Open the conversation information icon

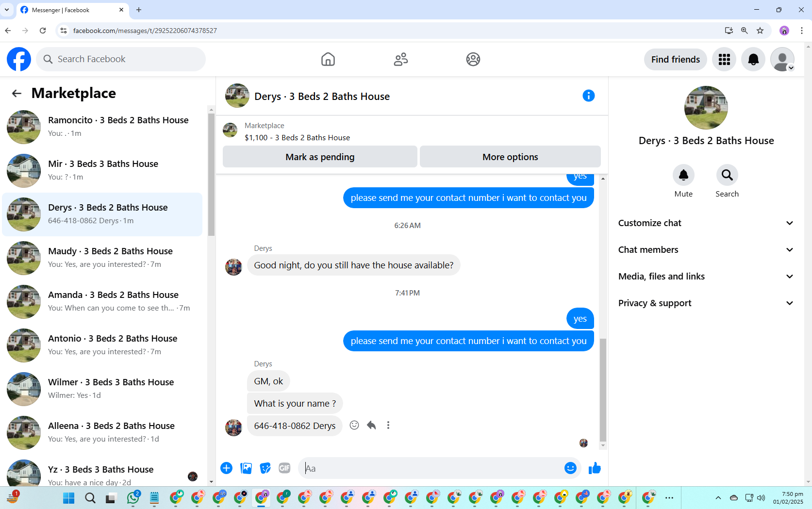pyautogui.click(x=588, y=96)
